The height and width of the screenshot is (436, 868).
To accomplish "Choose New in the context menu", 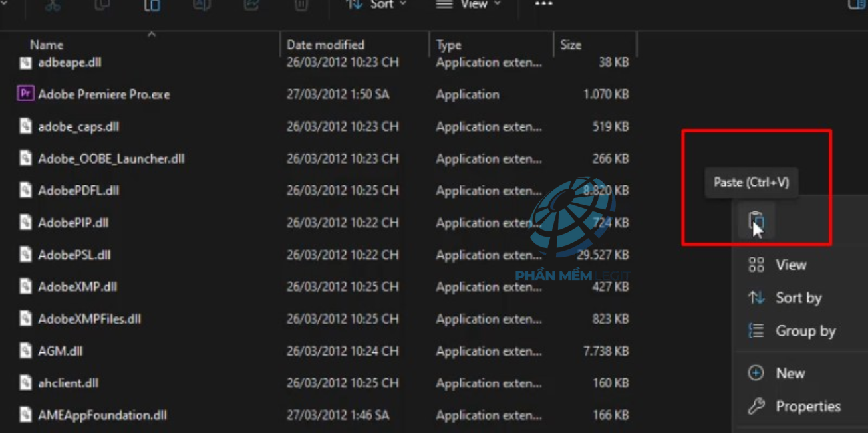I will pos(790,373).
